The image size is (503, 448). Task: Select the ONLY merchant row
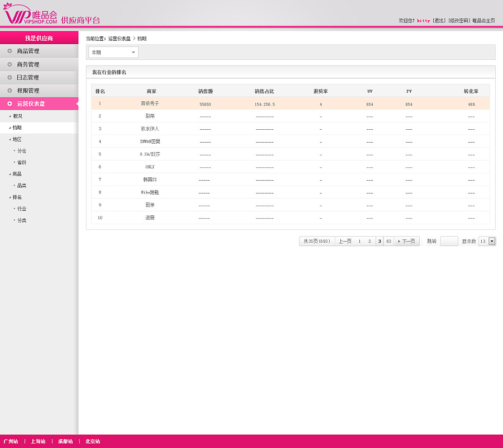290,167
